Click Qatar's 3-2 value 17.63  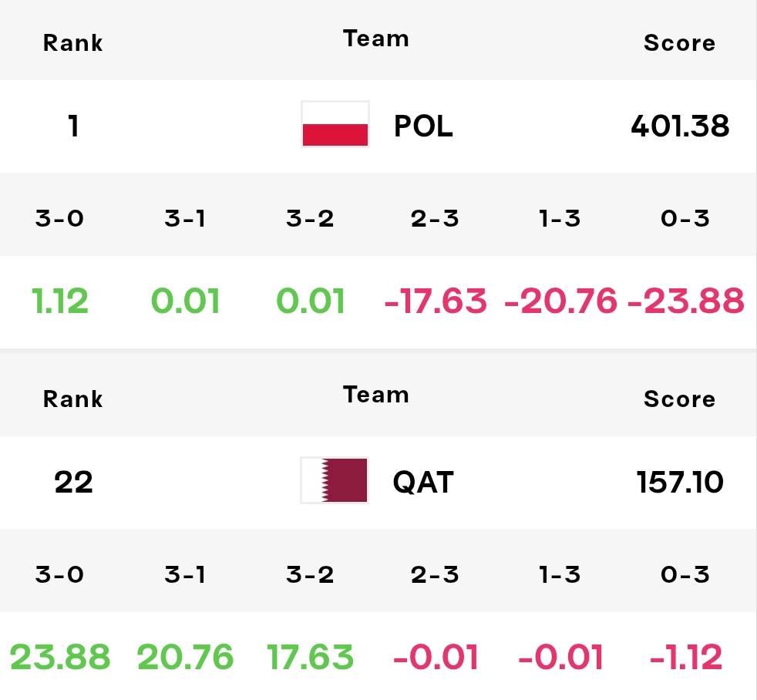(311, 657)
